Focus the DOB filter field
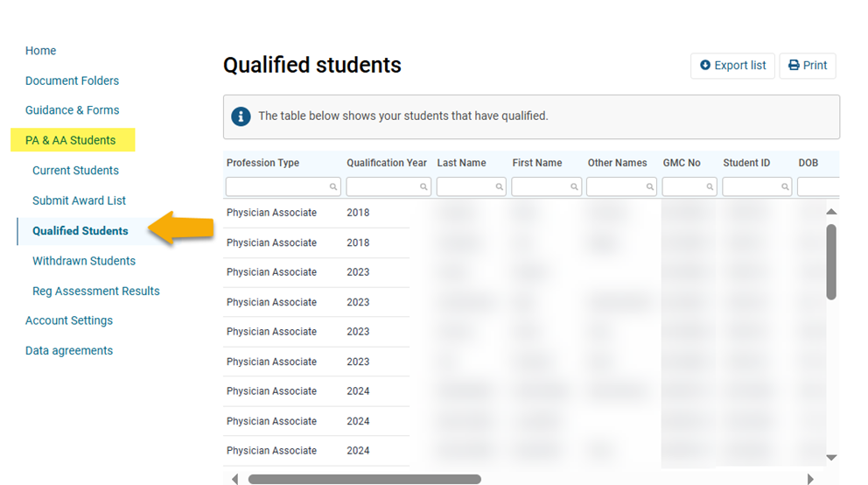868x485 pixels. [x=818, y=187]
